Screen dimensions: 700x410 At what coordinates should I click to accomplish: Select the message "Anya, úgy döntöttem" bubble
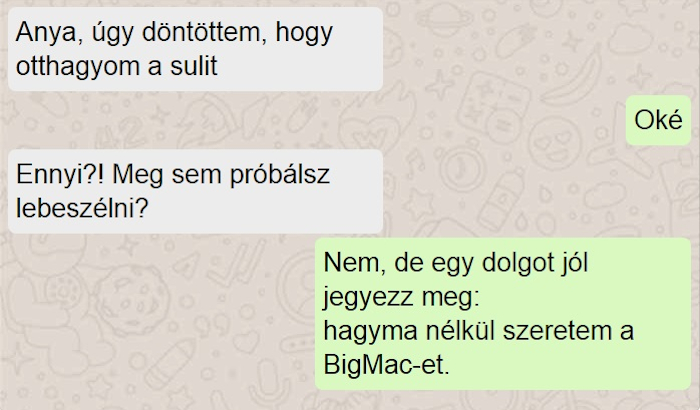[x=196, y=49]
